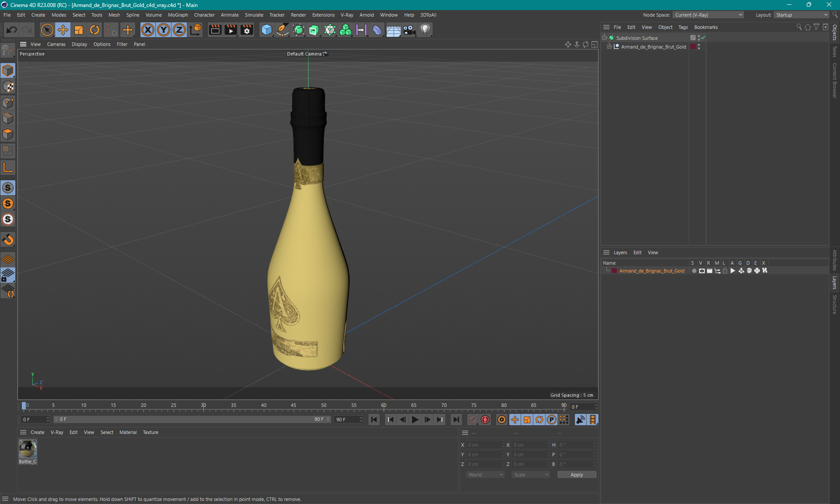Open Edit Render Settings icon
Image resolution: width=840 pixels, height=504 pixels.
[247, 30]
